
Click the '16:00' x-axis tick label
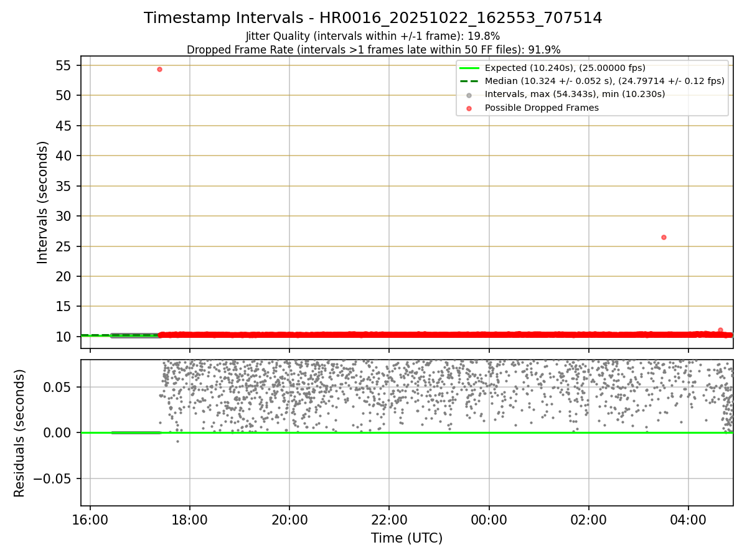coord(90,520)
